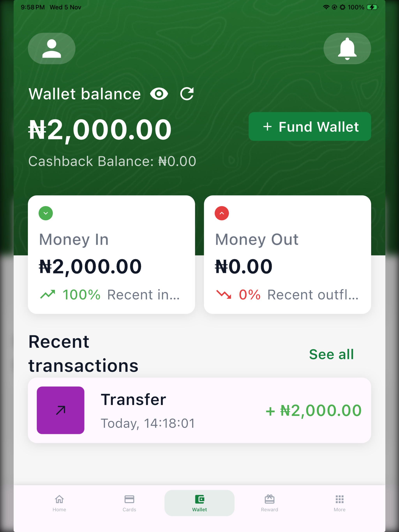Image resolution: width=399 pixels, height=532 pixels.
Task: Select the Wallet tab
Action: click(199, 503)
